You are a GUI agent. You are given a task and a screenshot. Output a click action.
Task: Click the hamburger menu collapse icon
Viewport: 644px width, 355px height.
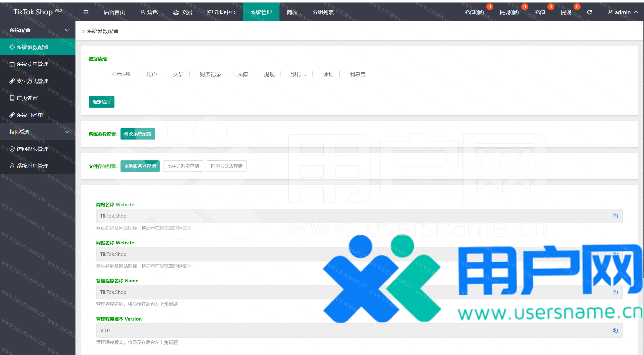(x=86, y=12)
